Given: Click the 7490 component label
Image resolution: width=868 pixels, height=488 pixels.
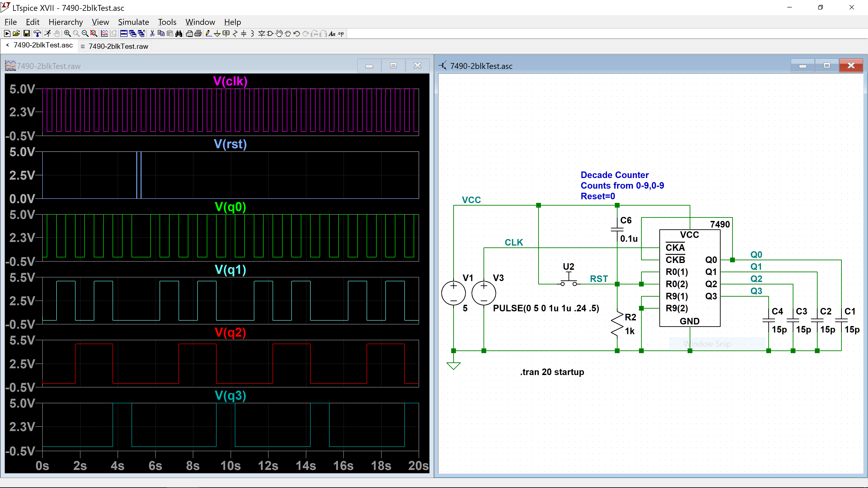Looking at the screenshot, I should point(720,224).
